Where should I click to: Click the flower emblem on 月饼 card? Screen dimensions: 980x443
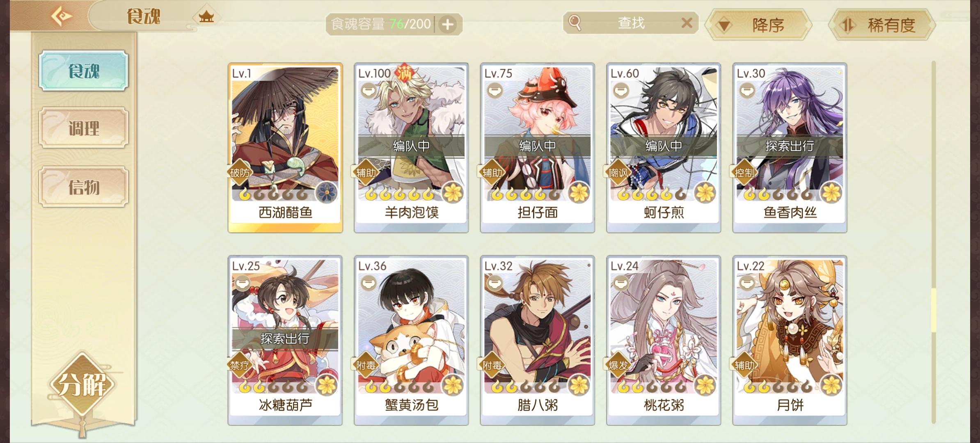[x=831, y=385]
